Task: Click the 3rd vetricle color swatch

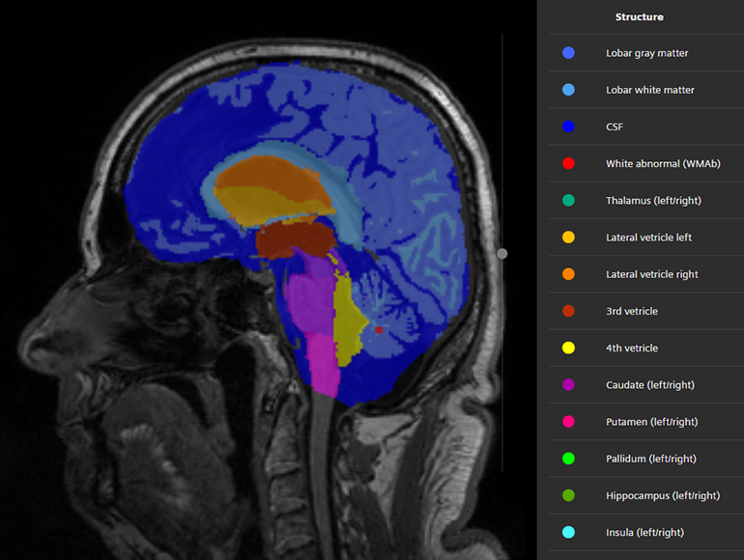Action: 568,311
